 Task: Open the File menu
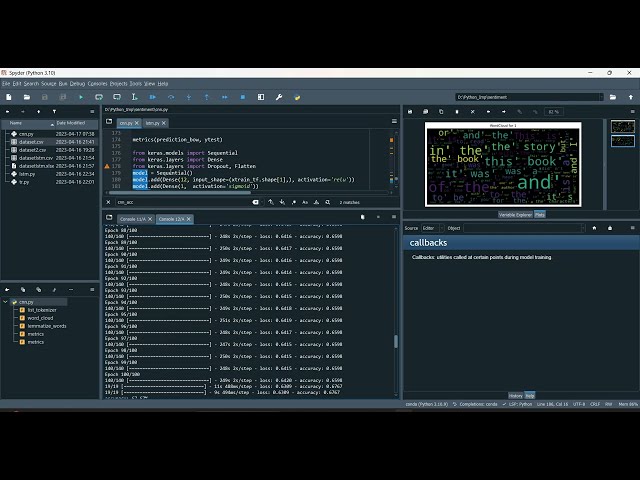(6, 84)
